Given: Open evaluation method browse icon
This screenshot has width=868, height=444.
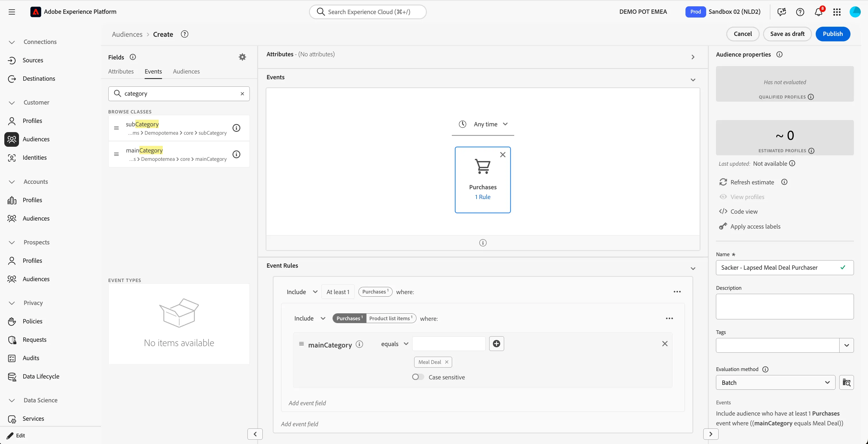Looking at the screenshot, I should [x=846, y=383].
